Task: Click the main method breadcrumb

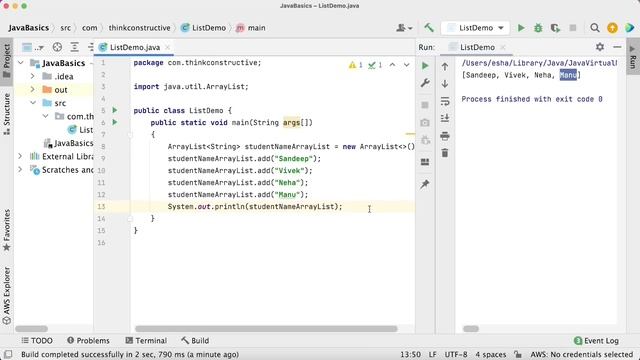Action: click(251, 28)
